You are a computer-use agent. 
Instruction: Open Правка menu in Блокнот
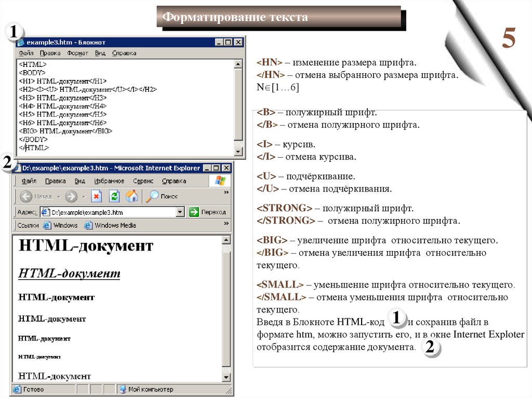50,53
